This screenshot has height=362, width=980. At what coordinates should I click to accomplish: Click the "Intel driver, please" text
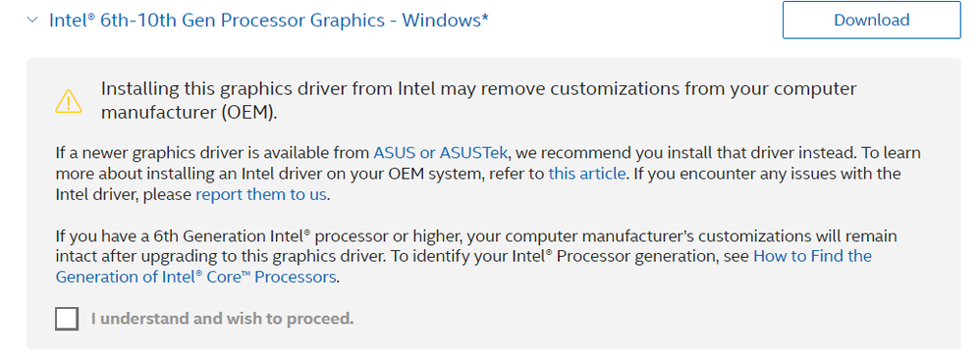(124, 194)
